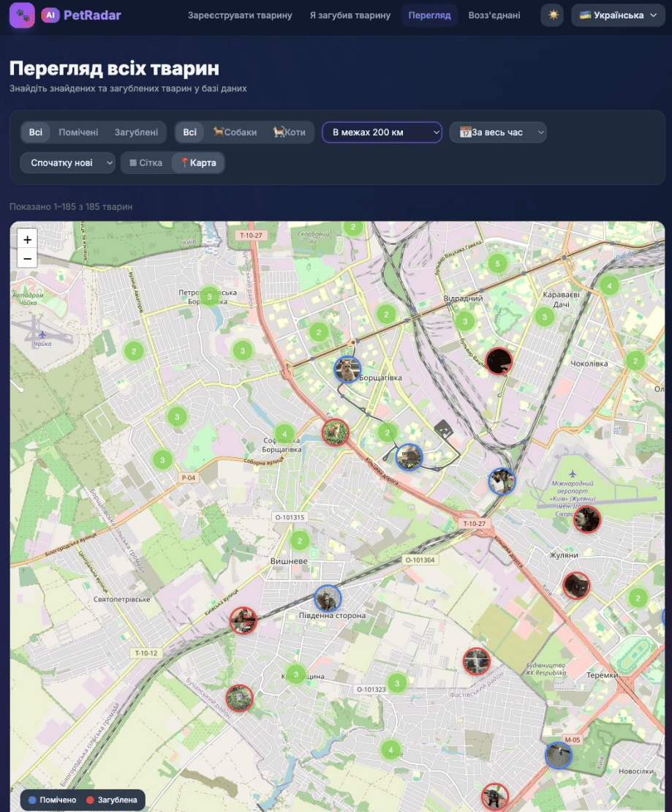Zoom in on the map
672x812 pixels.
tap(27, 239)
